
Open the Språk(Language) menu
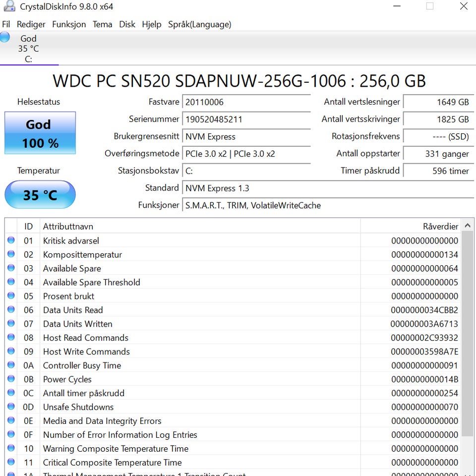coord(200,24)
